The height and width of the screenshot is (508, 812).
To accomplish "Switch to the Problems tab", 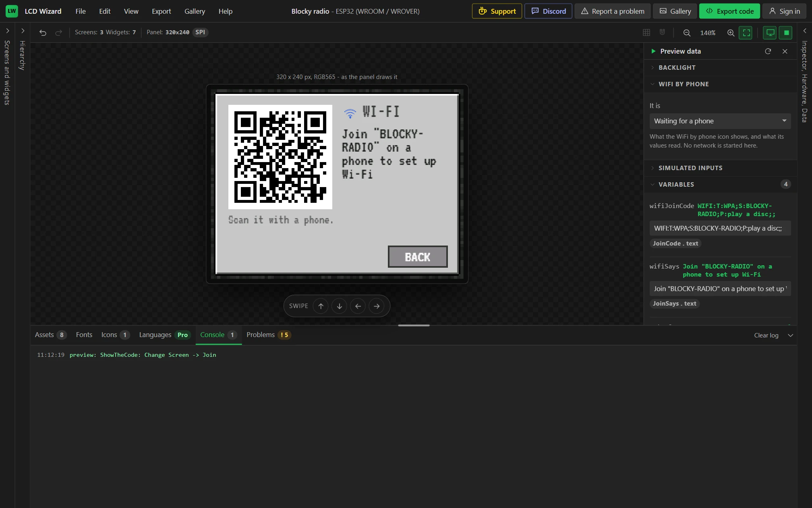I will tap(268, 335).
